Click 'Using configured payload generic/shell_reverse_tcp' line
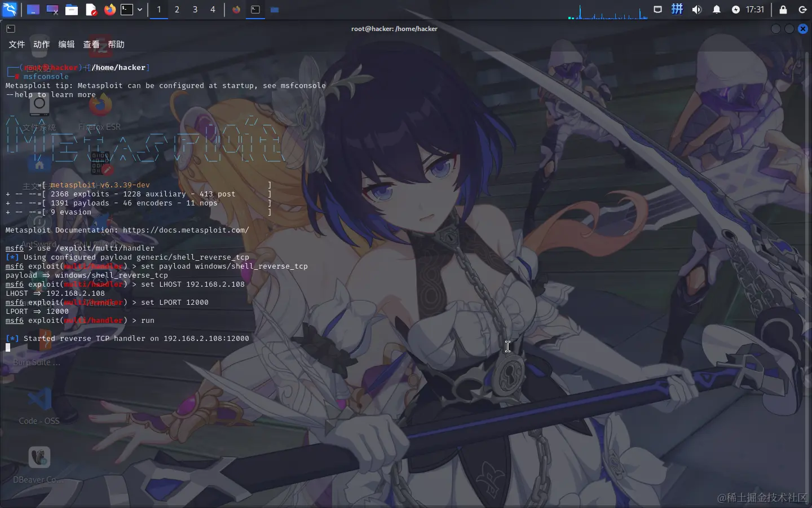The height and width of the screenshot is (508, 812). pos(136,257)
